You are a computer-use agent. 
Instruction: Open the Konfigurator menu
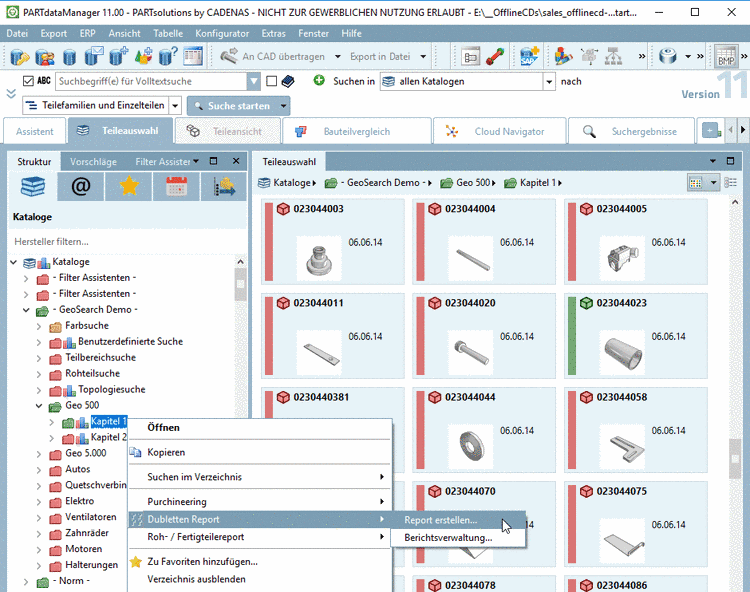(x=222, y=33)
